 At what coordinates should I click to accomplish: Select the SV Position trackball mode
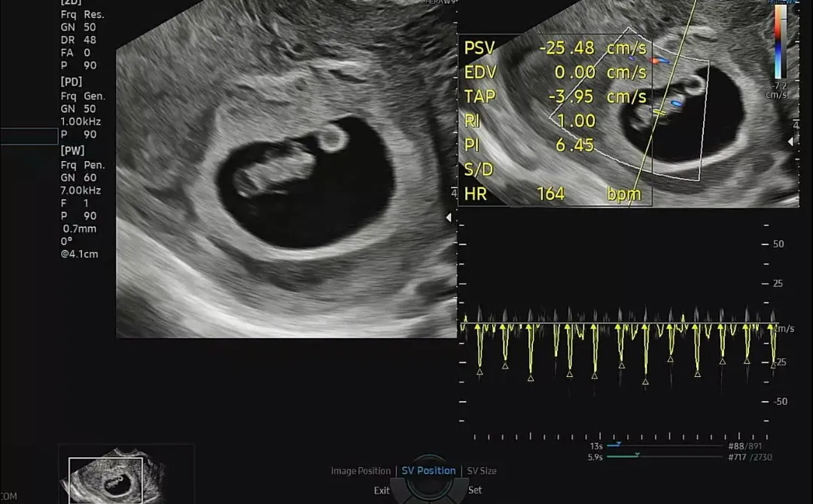(x=428, y=471)
